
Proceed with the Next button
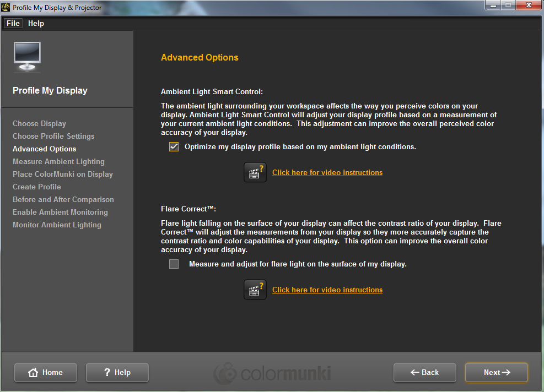tap(497, 372)
